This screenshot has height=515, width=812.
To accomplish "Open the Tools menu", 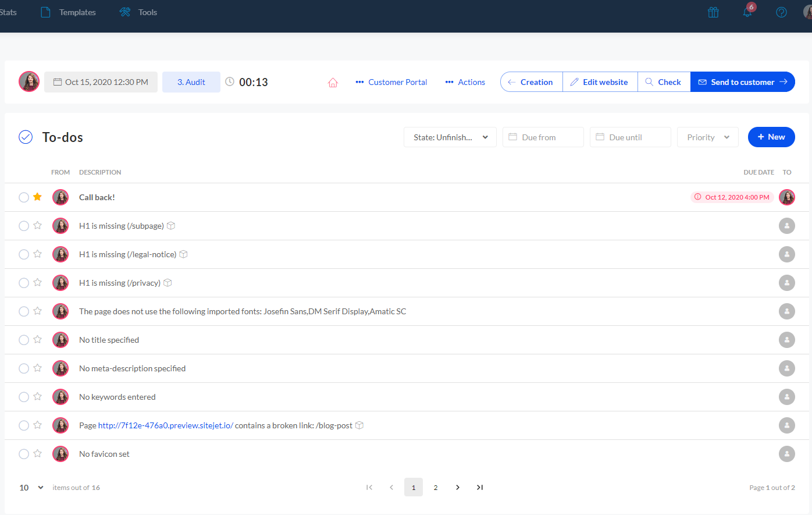I will coord(138,12).
